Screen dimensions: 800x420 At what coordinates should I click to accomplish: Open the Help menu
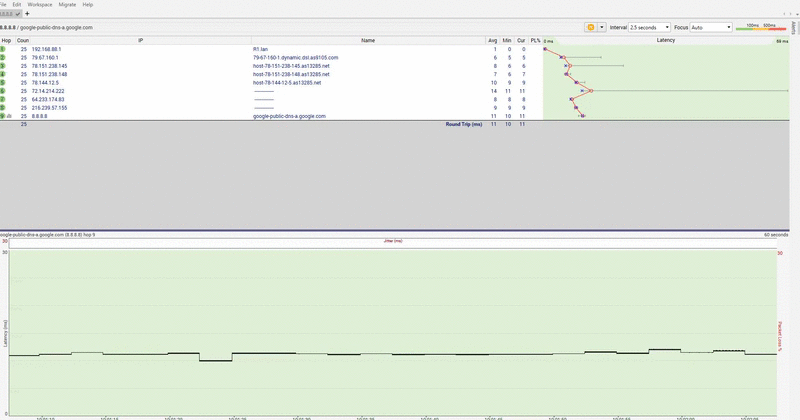[x=88, y=5]
